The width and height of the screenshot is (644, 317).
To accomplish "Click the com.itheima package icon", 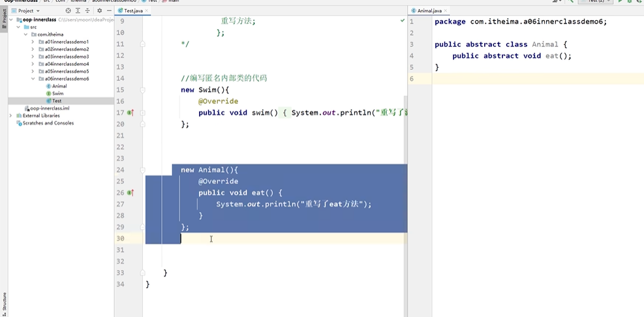I will point(34,35).
